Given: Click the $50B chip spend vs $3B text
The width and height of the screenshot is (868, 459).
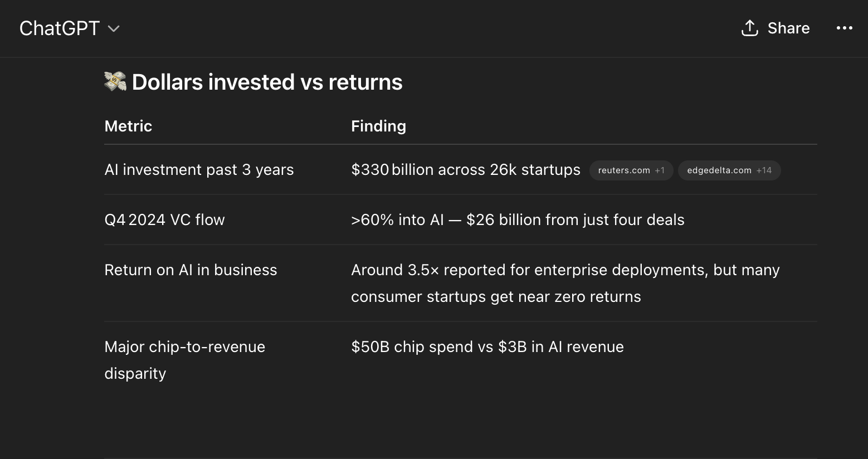Looking at the screenshot, I should [x=487, y=347].
